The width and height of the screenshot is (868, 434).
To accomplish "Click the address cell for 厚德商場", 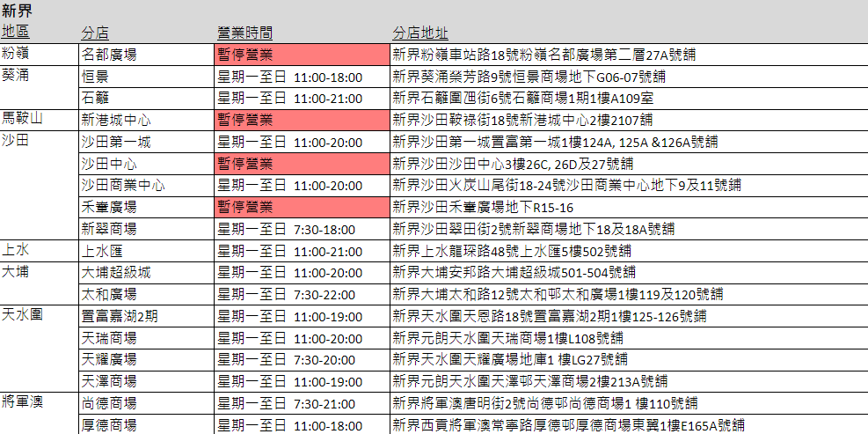I will (567, 425).
